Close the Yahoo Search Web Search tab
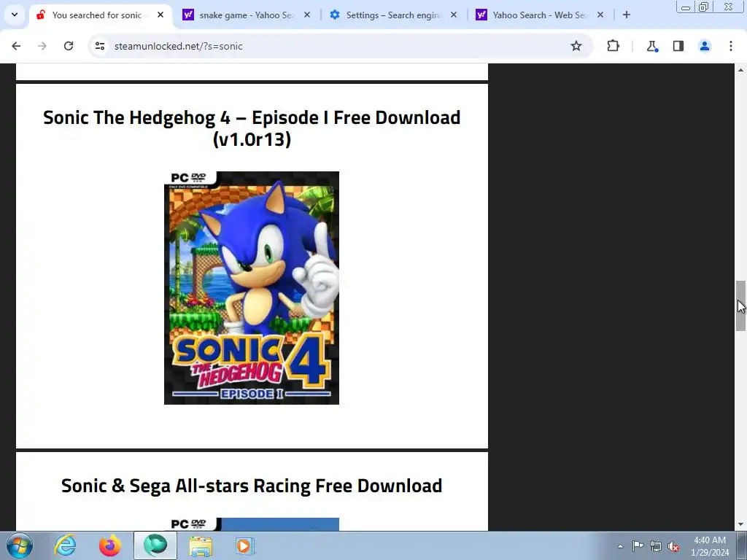This screenshot has height=560, width=747. (600, 15)
